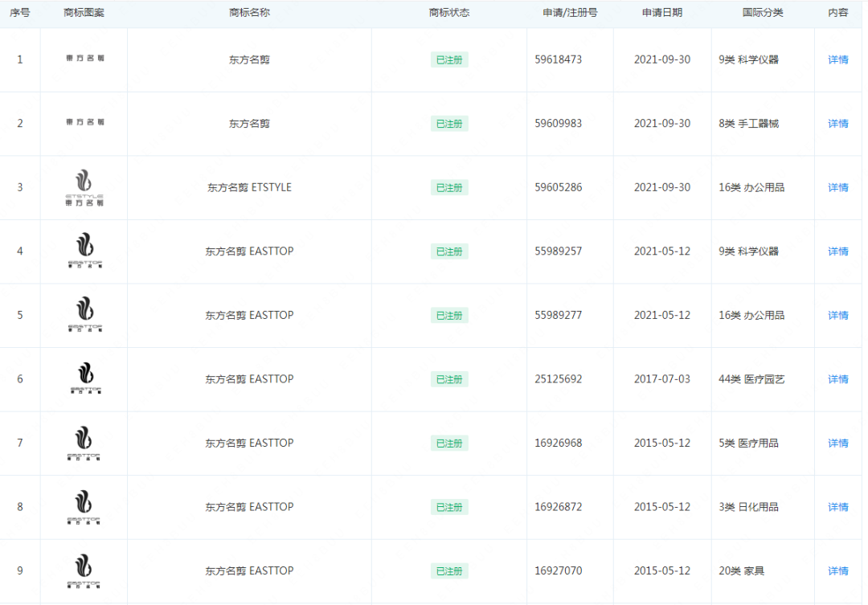Click the 已注册 badge in row 59609983

point(449,124)
